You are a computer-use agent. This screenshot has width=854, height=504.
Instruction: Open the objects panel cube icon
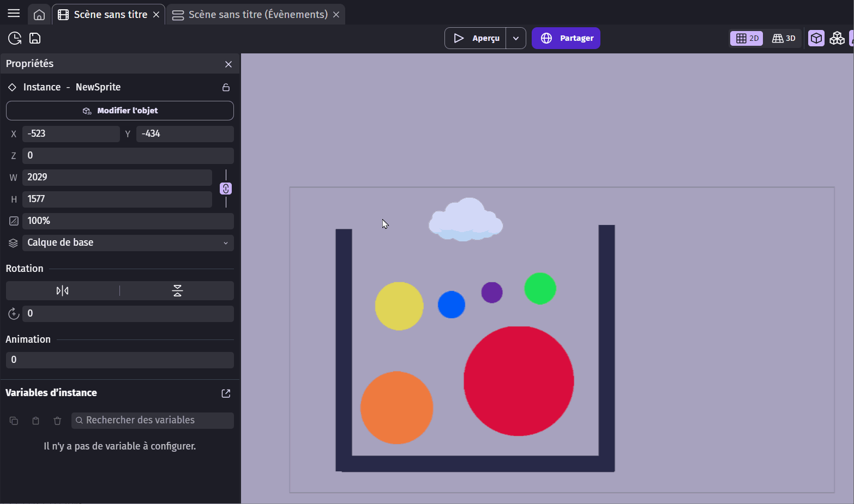(x=816, y=38)
